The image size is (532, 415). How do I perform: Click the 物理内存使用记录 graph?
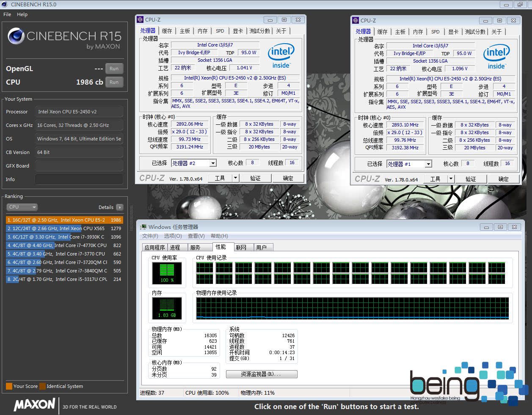point(353,308)
